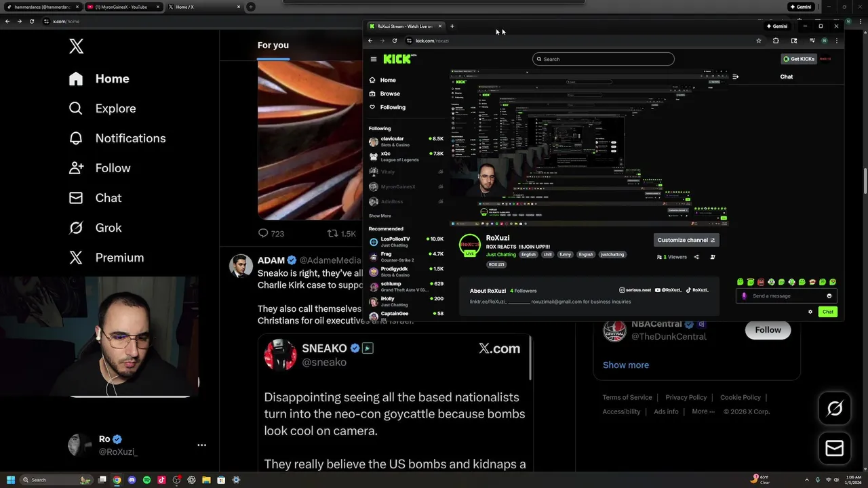The height and width of the screenshot is (488, 868).
Task: Click the repost icon showing 1.5K
Action: 342,233
